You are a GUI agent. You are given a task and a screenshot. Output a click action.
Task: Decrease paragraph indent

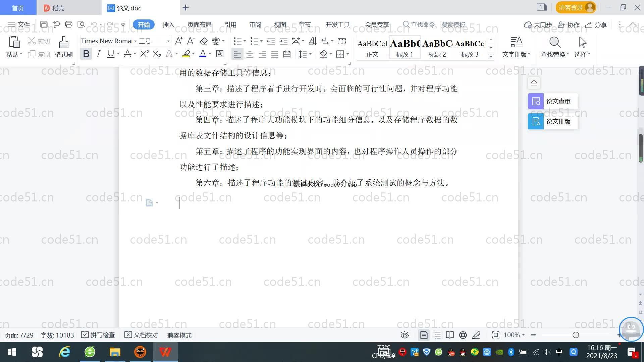271,41
